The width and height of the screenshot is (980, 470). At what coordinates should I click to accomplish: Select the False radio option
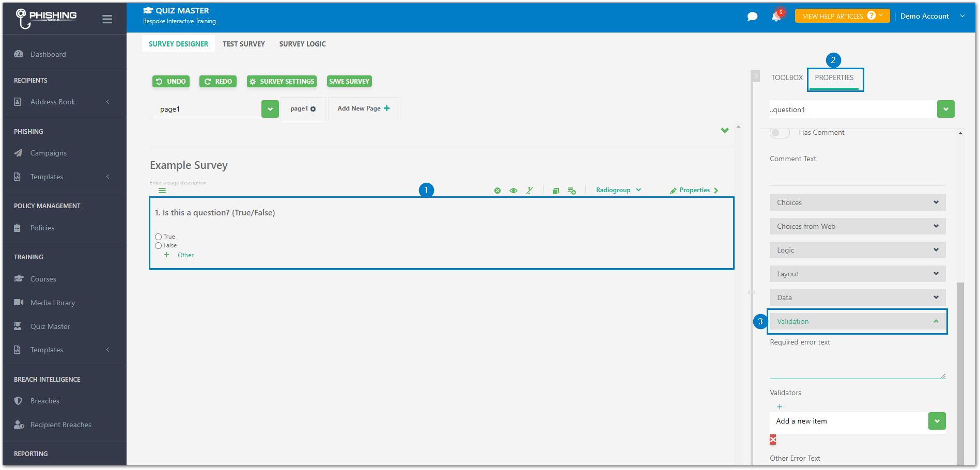coord(158,246)
